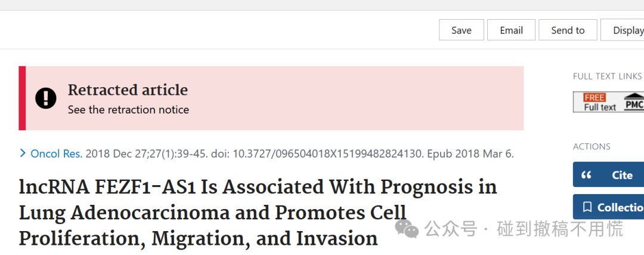
Task: Open the Oncol Res. journal link
Action: 57,154
